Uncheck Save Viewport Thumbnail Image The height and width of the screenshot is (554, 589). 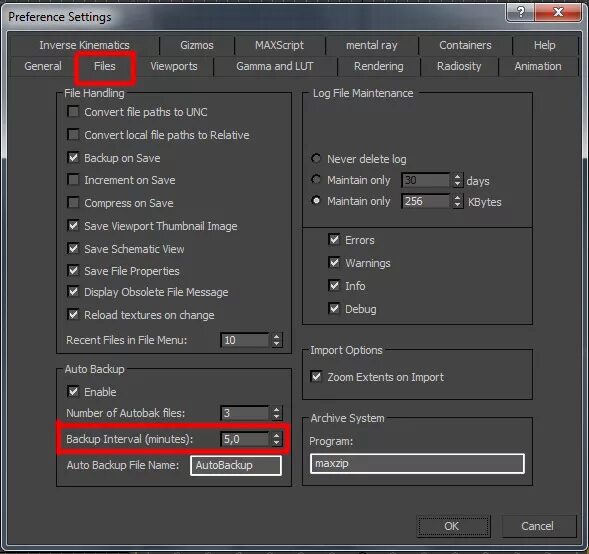73,226
